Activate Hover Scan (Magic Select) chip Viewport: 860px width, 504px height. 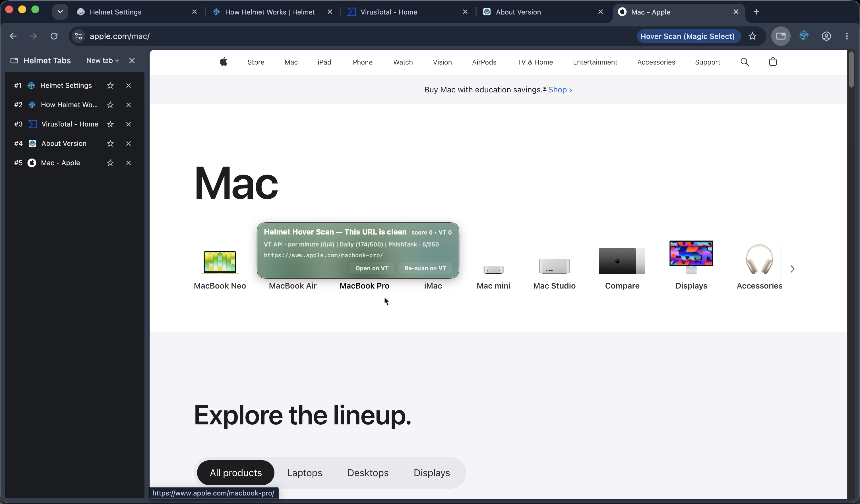pos(688,36)
